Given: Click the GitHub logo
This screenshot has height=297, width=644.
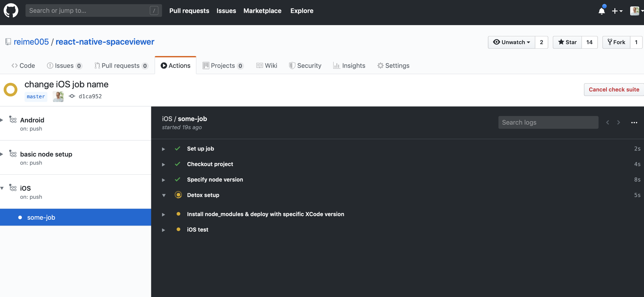Looking at the screenshot, I should (x=11, y=10).
